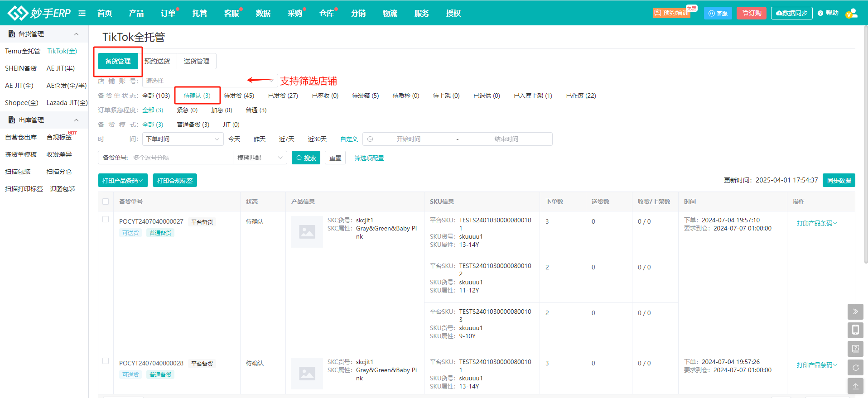Filter by status 待确认 (3)
868x398 pixels.
click(197, 96)
